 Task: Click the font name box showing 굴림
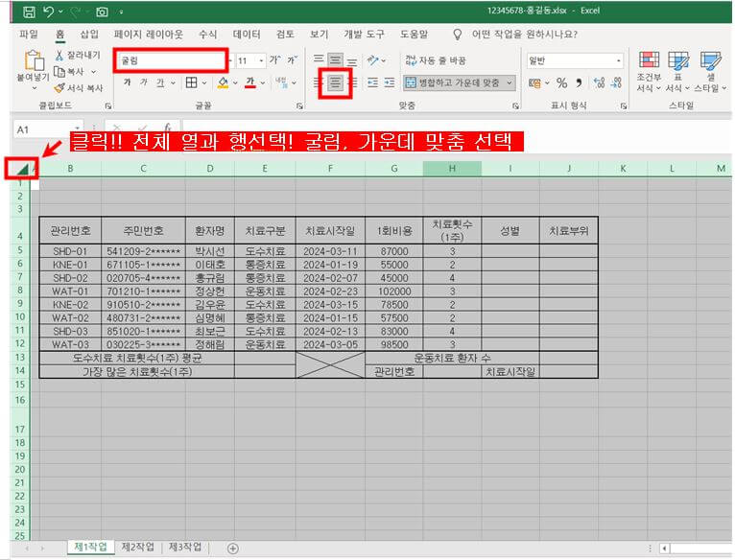tap(171, 60)
